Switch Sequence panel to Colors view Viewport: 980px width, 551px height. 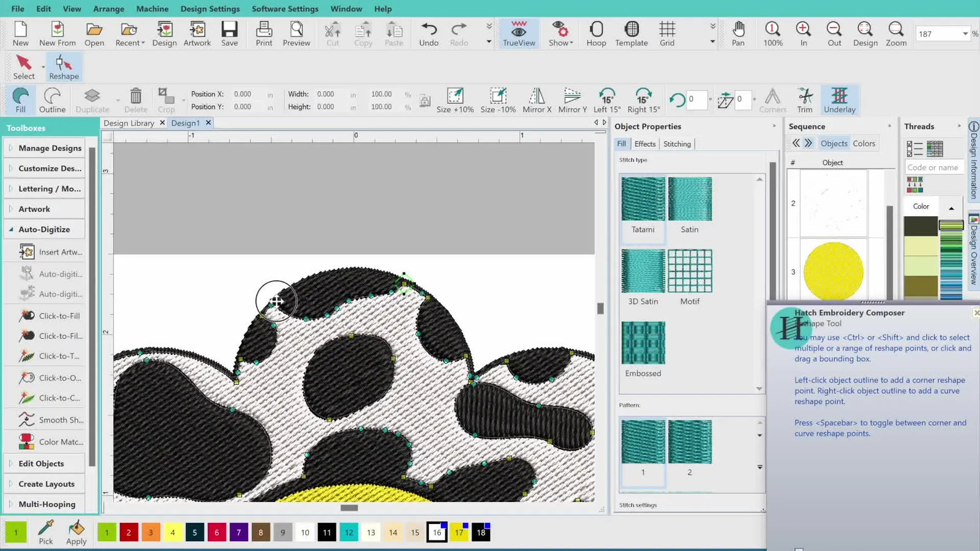coord(864,143)
